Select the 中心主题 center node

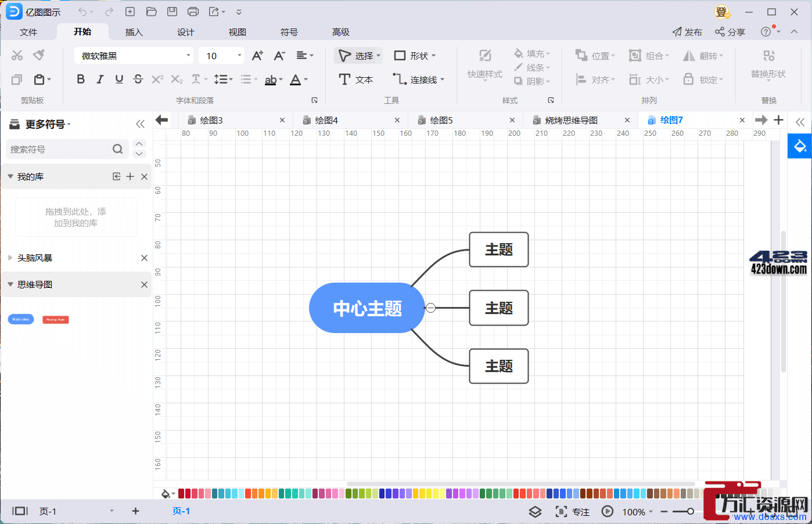tap(367, 308)
